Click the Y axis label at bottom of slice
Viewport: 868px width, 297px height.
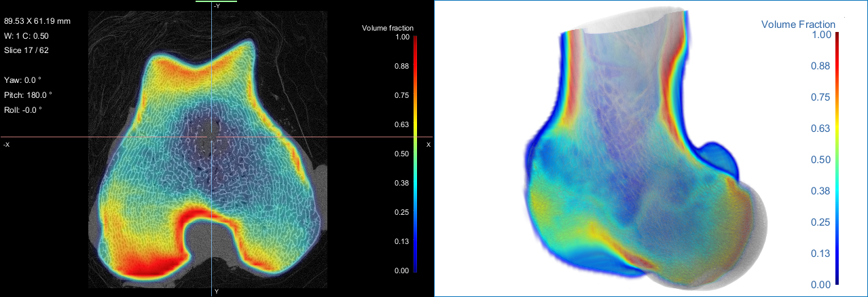(x=216, y=291)
